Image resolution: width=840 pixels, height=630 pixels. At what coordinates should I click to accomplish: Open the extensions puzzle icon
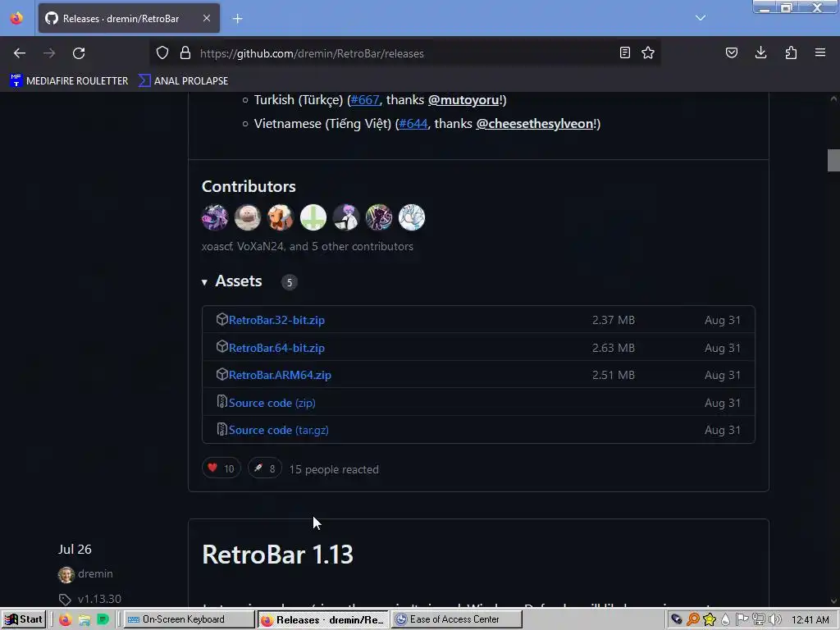click(791, 52)
